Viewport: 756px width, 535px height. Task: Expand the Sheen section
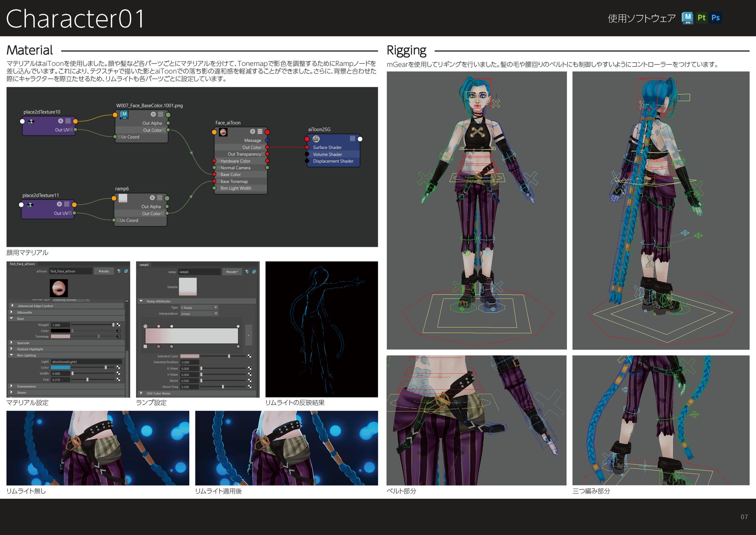click(12, 392)
